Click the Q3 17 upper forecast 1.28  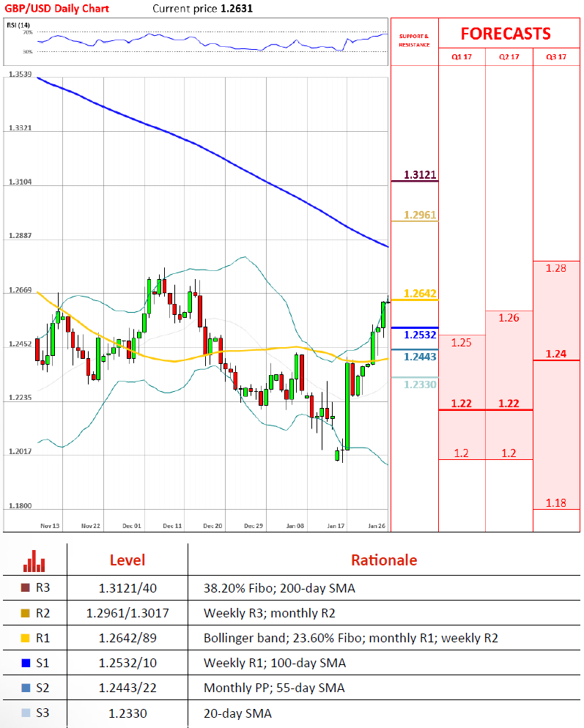tap(556, 268)
